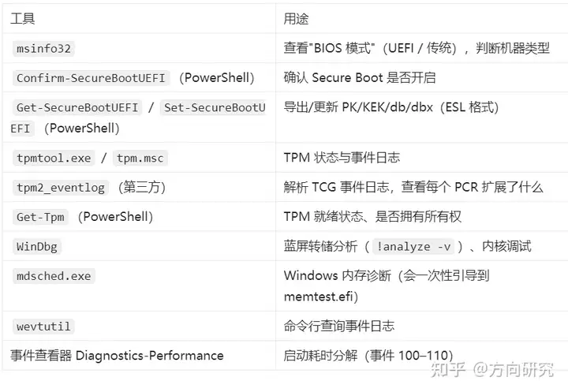This screenshot has width=568, height=392.
Task: Click the 知乎 @方向研究 watermark
Action: [492, 370]
